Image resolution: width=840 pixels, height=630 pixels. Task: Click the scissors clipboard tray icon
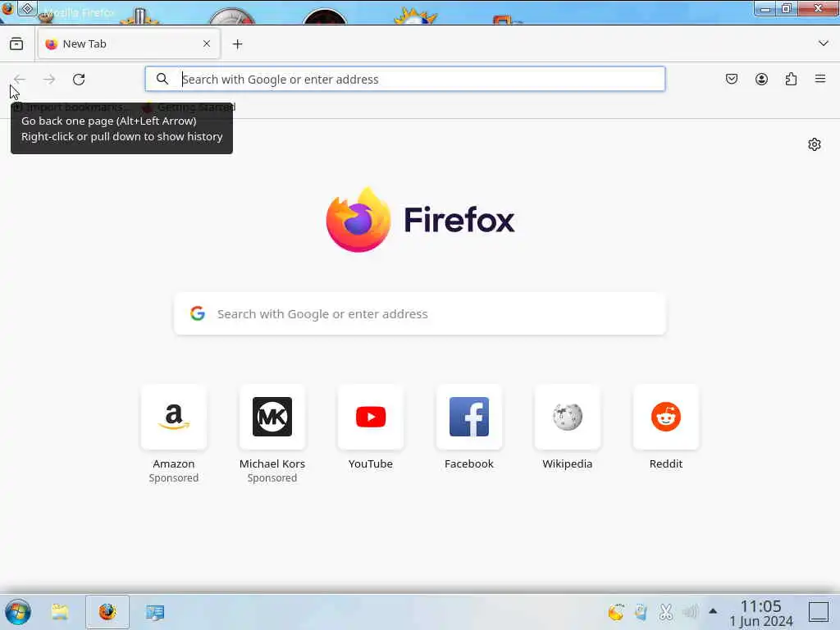coord(666,612)
